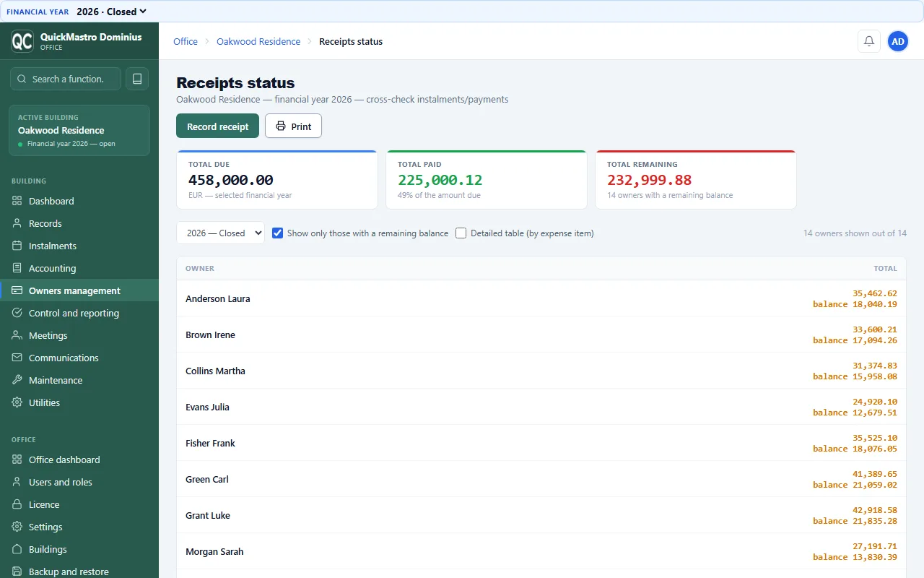Open the 2026 — Closed year selector
Image resolution: width=924 pixels, height=578 pixels.
tap(220, 233)
